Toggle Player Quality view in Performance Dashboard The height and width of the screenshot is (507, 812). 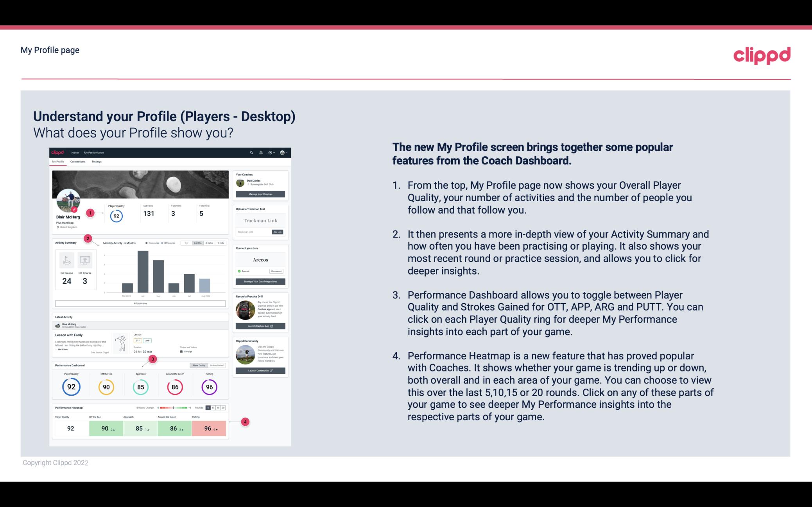(199, 365)
